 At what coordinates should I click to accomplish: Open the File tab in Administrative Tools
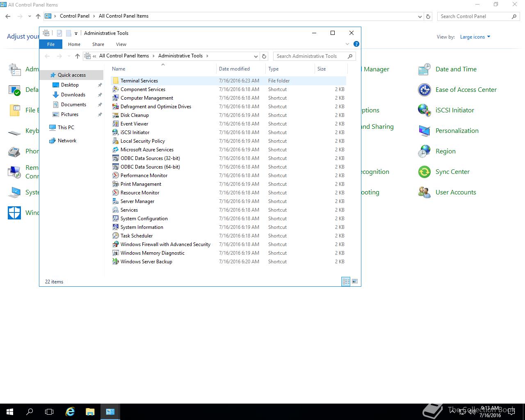[51, 44]
